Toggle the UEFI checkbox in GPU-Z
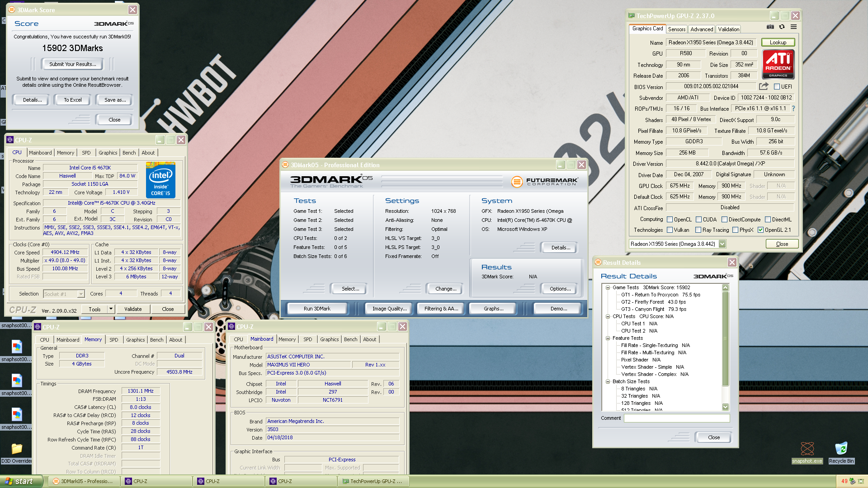This screenshot has height=488, width=868. pos(777,87)
